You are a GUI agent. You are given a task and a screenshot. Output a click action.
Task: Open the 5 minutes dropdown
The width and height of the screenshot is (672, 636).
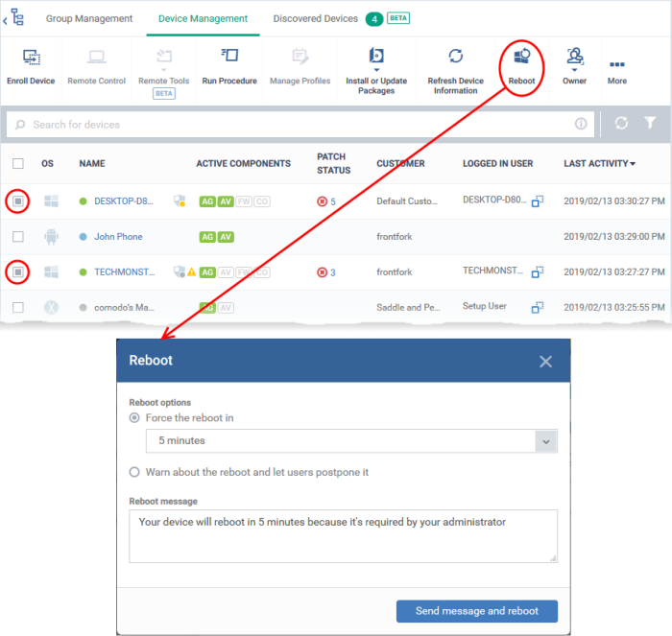[x=351, y=440]
